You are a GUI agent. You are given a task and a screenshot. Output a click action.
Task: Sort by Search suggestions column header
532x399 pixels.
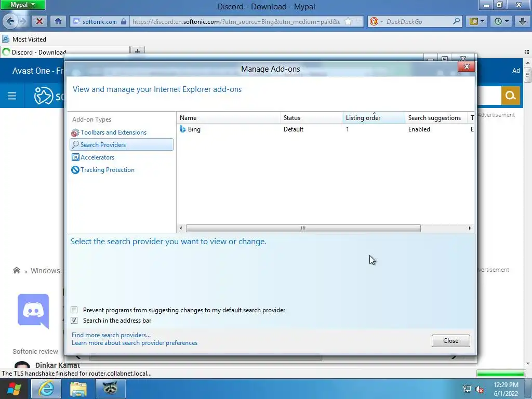436,118
